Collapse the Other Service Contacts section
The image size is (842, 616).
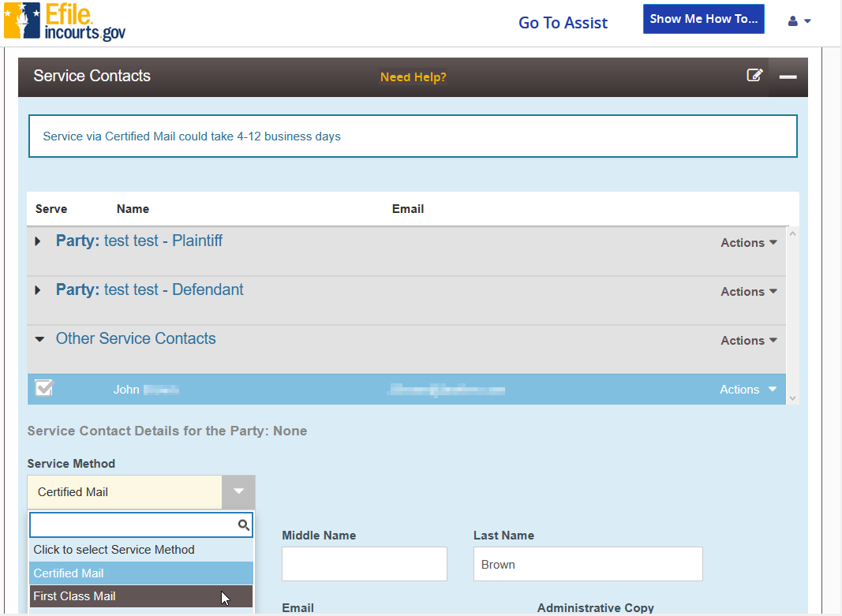pyautogui.click(x=39, y=339)
